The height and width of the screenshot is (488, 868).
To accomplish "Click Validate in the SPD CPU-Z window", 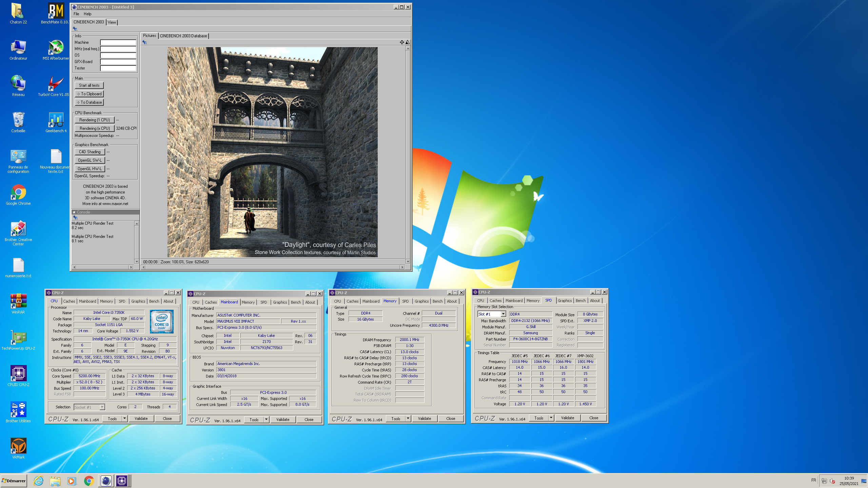I will 568,418.
